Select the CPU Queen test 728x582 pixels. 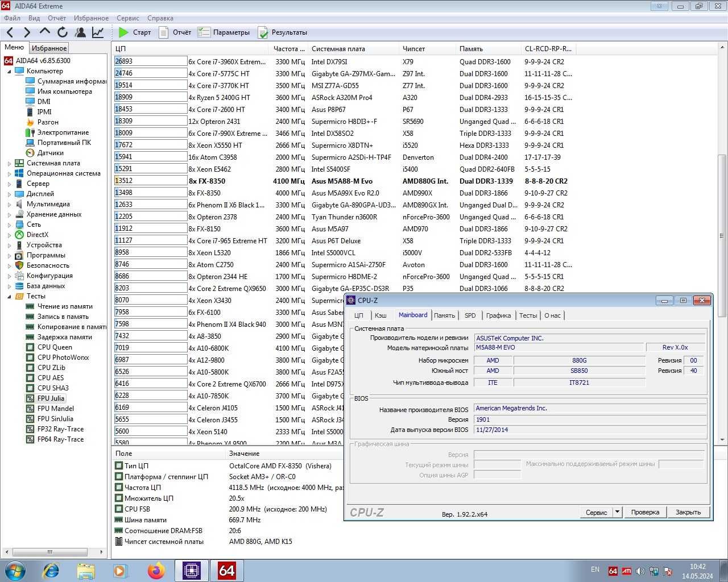pos(55,347)
